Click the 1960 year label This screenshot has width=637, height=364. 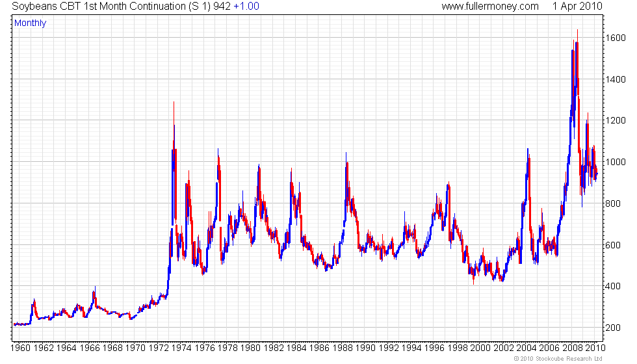[20, 348]
